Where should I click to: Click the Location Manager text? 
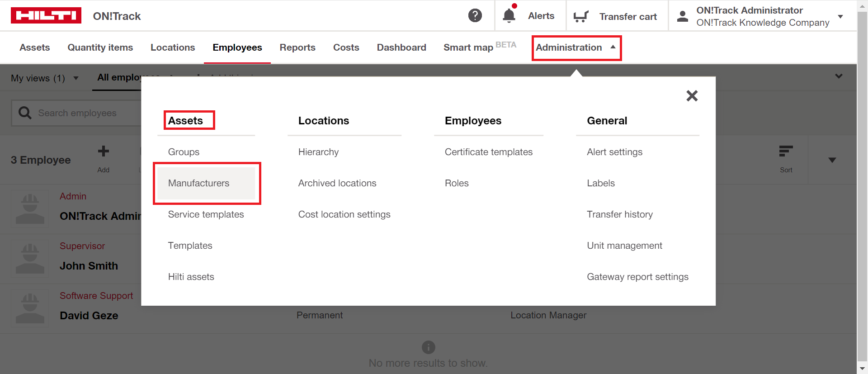point(548,315)
